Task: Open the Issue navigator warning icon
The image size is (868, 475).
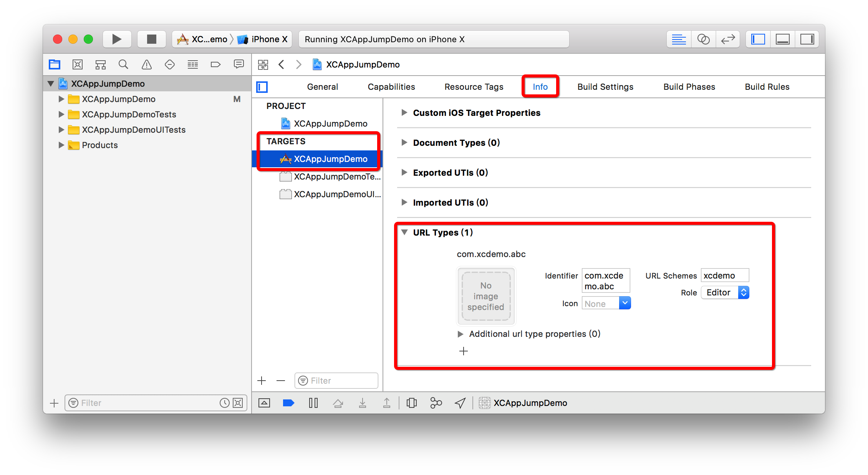Action: [146, 64]
